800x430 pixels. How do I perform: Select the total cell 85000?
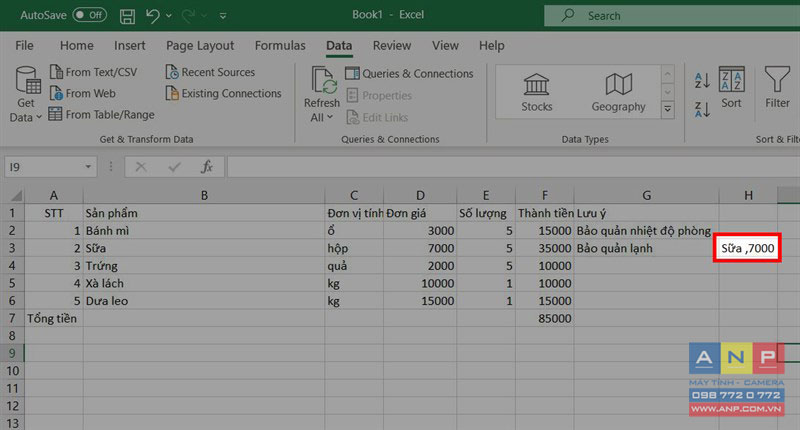tap(545, 318)
